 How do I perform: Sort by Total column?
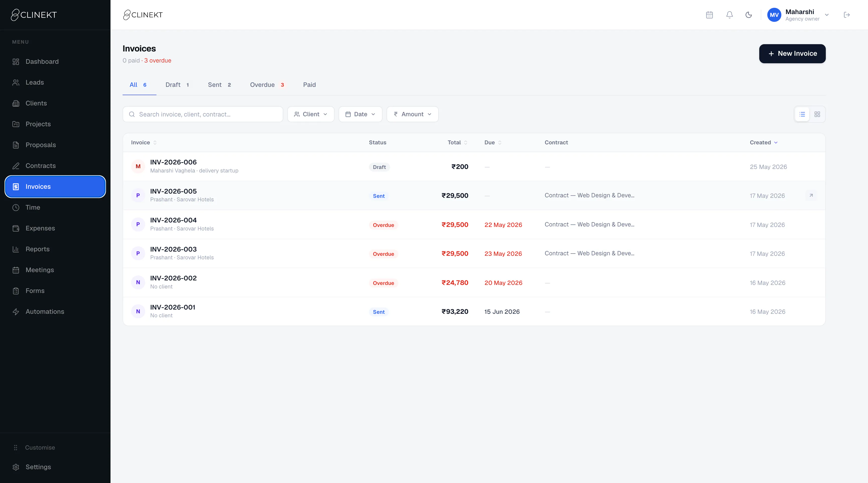(x=458, y=143)
